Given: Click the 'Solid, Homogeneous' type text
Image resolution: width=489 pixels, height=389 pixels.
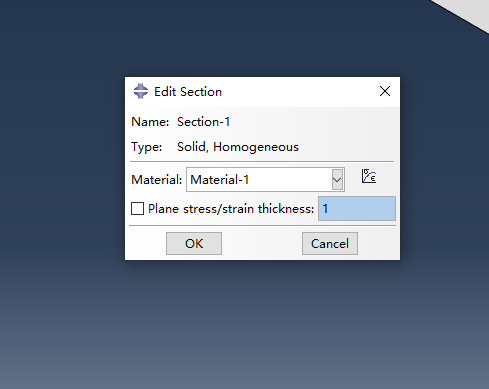Looking at the screenshot, I should tap(238, 147).
